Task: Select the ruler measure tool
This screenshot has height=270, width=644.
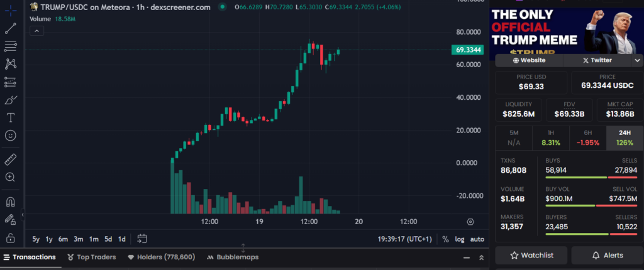Action: 10,159
